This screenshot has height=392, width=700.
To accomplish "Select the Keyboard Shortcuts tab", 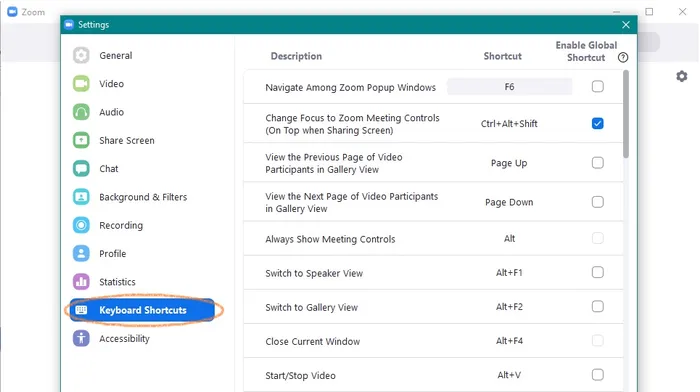I will (x=143, y=310).
